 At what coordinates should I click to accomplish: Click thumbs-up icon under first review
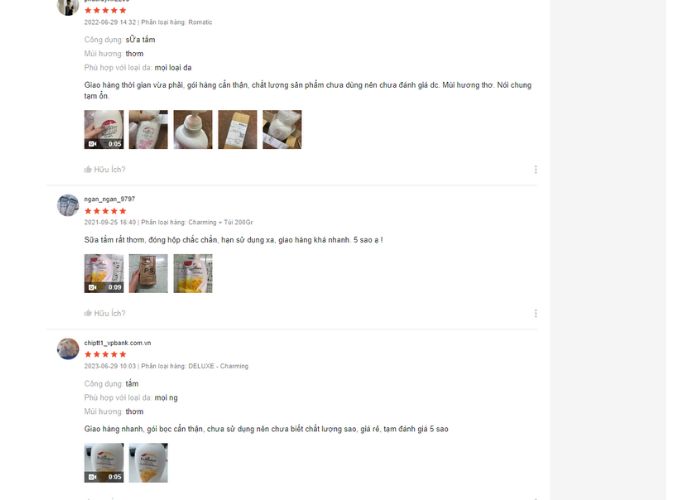[x=88, y=169]
